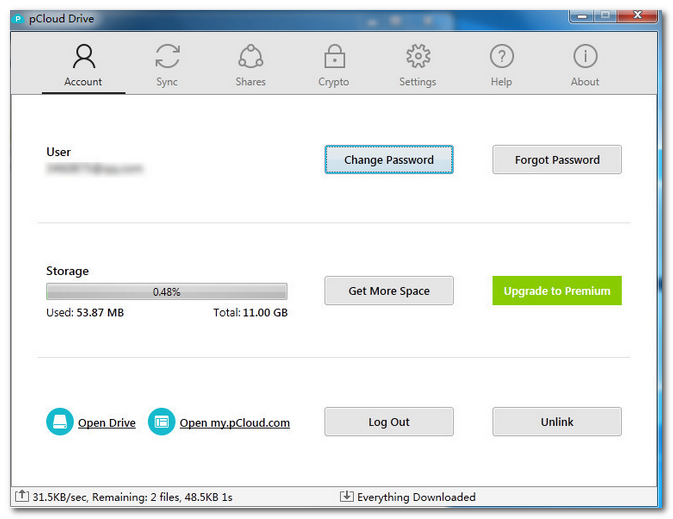
Task: Open the About info icon
Action: (x=585, y=56)
